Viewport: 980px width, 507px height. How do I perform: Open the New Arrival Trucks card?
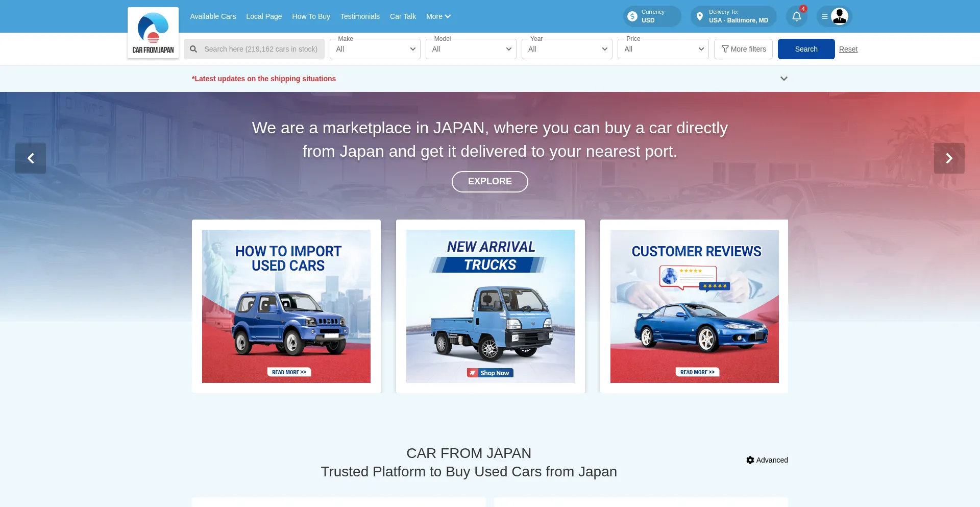pyautogui.click(x=491, y=306)
